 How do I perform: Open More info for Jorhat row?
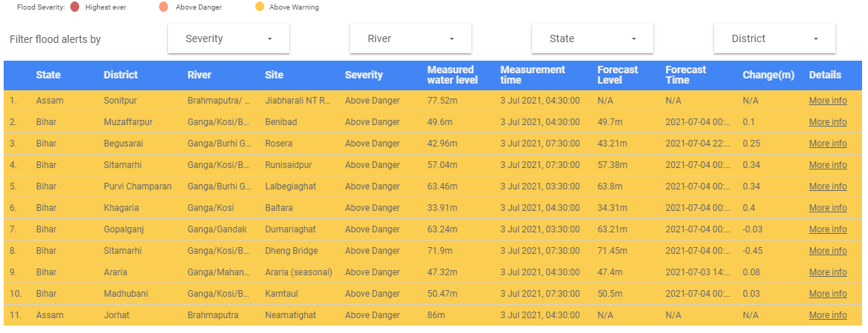click(827, 315)
